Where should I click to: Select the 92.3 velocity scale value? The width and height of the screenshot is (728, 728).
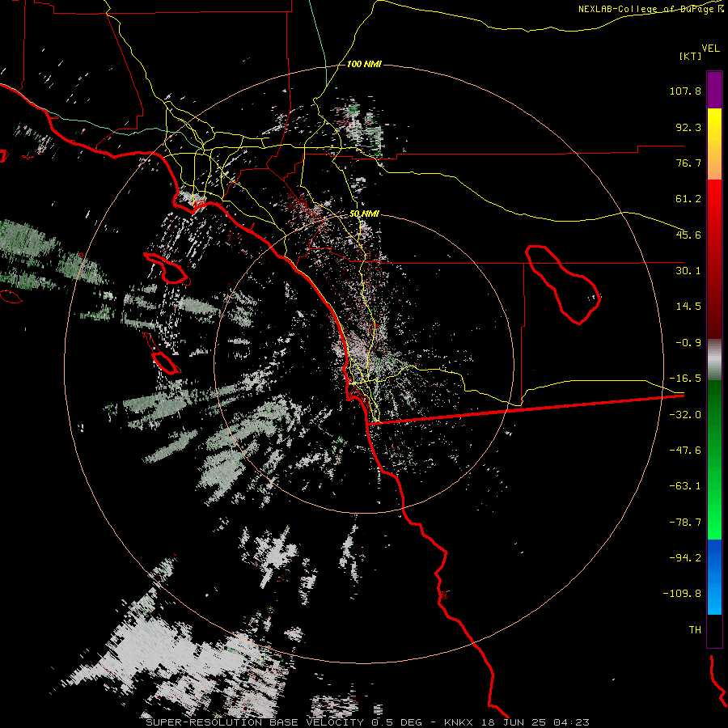click(x=688, y=127)
